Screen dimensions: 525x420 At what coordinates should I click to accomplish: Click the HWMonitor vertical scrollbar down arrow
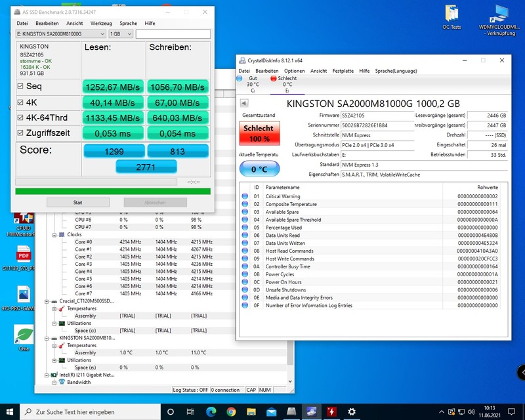pyautogui.click(x=290, y=381)
